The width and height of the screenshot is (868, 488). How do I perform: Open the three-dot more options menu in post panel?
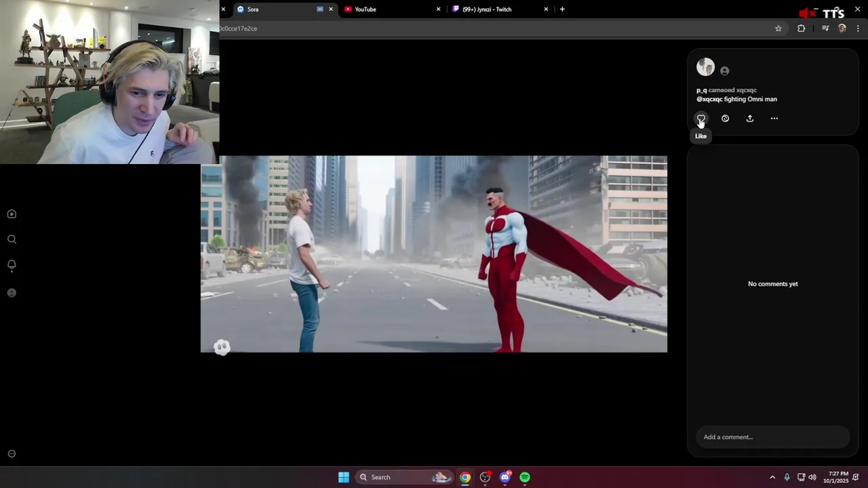pyautogui.click(x=774, y=119)
